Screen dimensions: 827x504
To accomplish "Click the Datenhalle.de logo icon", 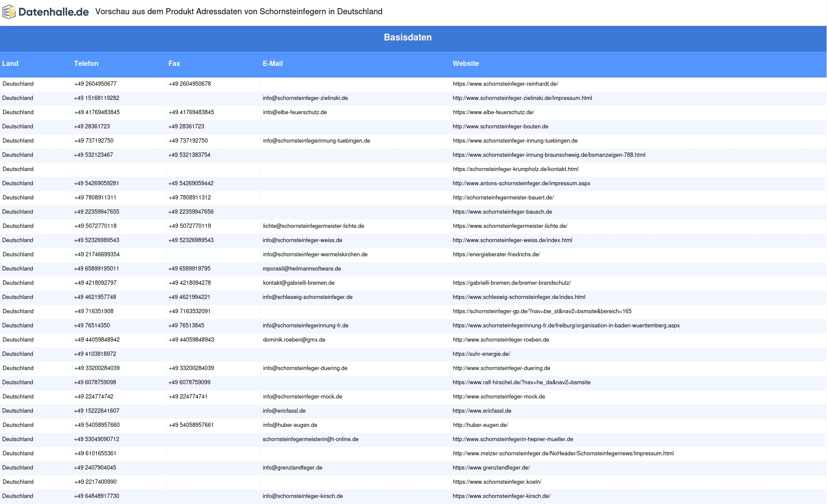I will (x=9, y=12).
